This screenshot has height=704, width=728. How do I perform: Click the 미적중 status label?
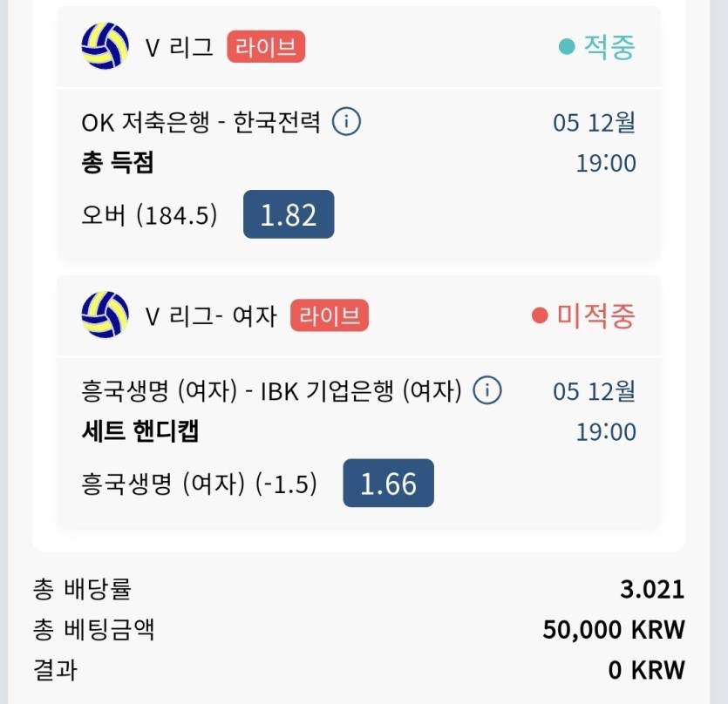pos(596,315)
